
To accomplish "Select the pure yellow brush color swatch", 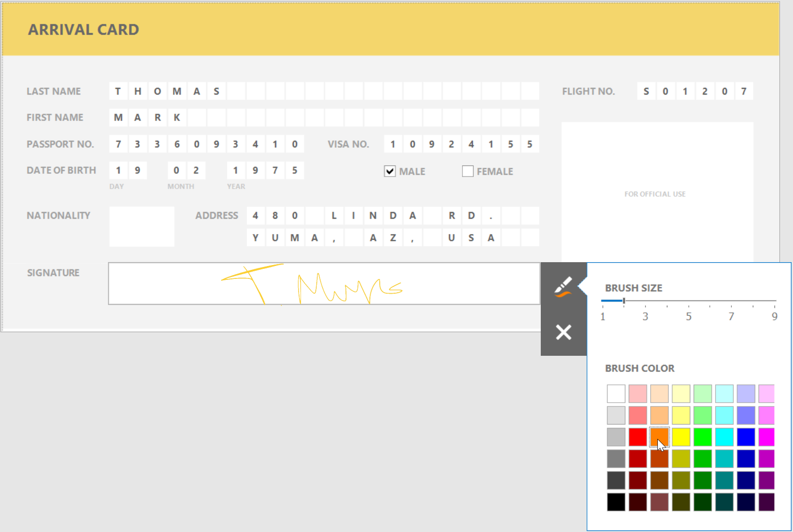I will pyautogui.click(x=681, y=437).
